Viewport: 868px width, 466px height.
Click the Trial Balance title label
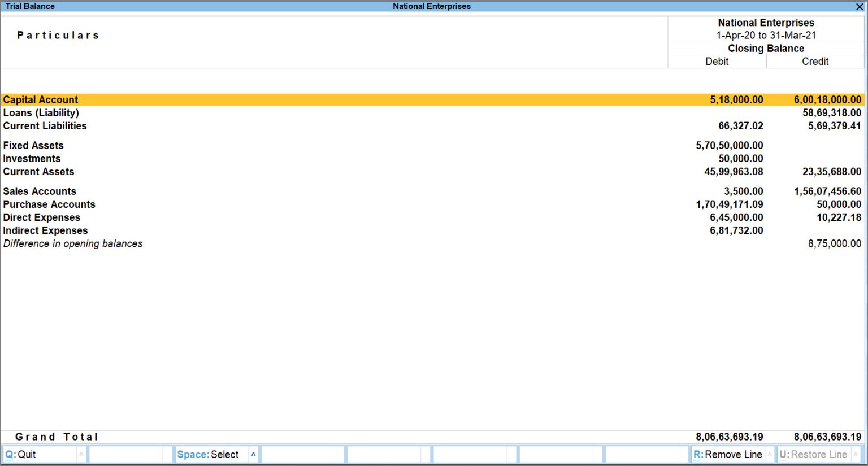tap(31, 6)
